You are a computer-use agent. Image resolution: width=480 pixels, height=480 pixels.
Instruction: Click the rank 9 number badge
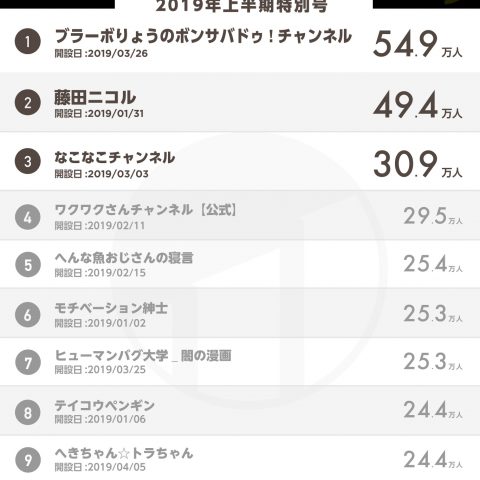click(28, 460)
